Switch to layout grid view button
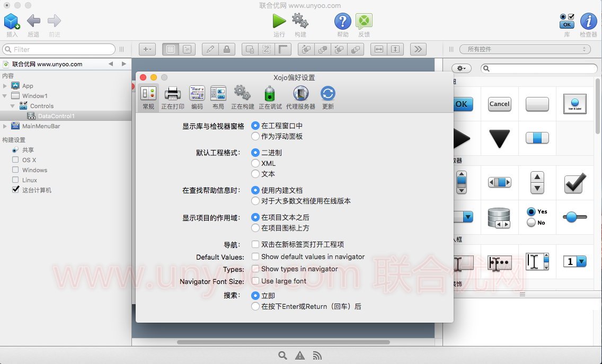This screenshot has width=602, height=364. [x=171, y=49]
